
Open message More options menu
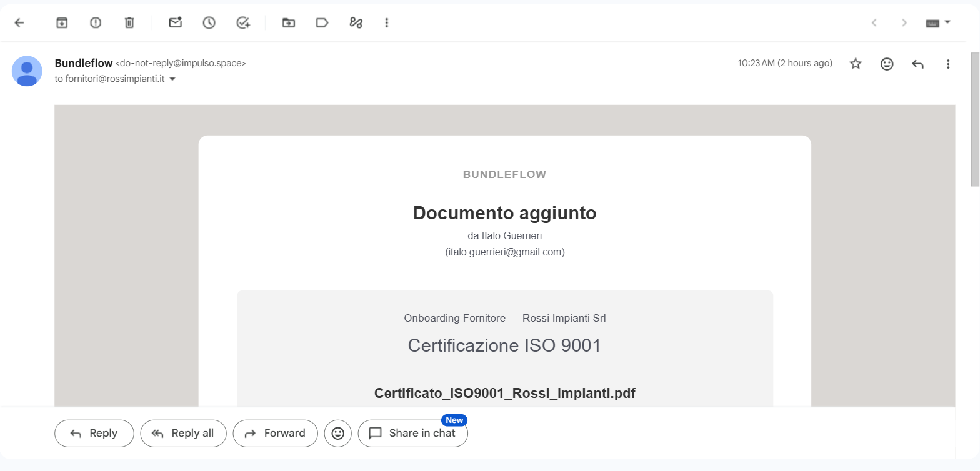[948, 64]
